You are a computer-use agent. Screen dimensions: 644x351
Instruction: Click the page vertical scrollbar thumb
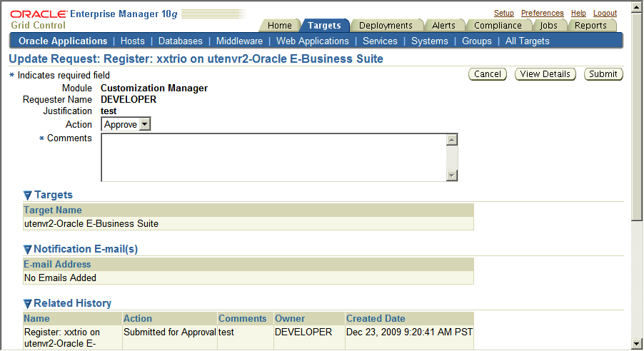pyautogui.click(x=637, y=117)
